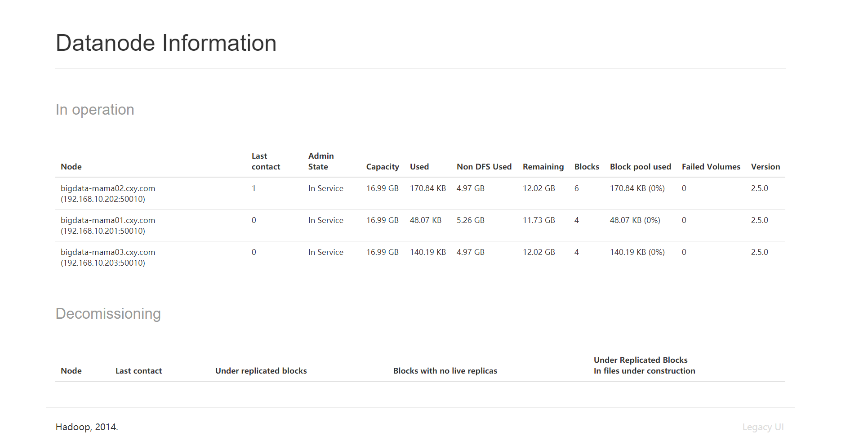
Task: Click the bigdata-mama03.cxy.com node entry
Action: pyautogui.click(x=108, y=252)
